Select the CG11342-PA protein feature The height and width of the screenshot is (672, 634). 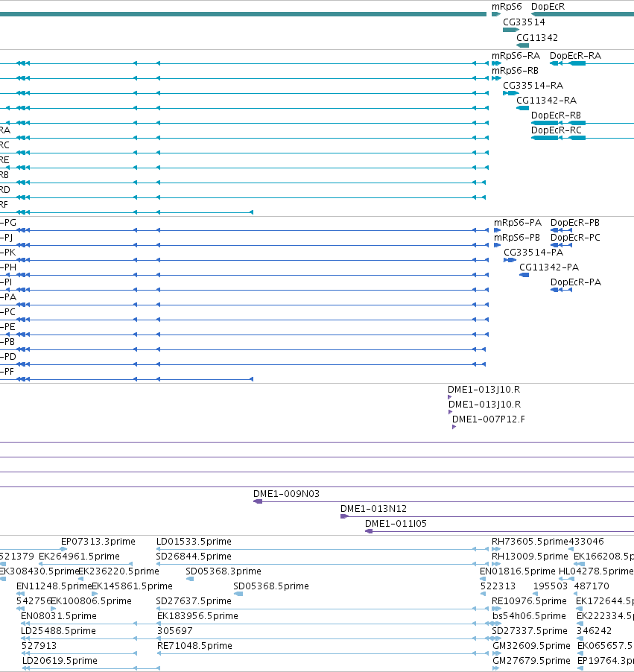coord(524,275)
